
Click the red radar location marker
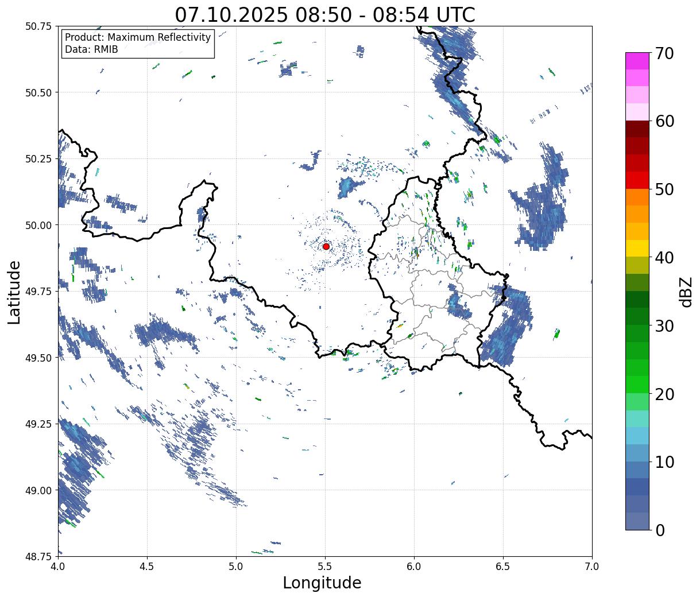326,246
